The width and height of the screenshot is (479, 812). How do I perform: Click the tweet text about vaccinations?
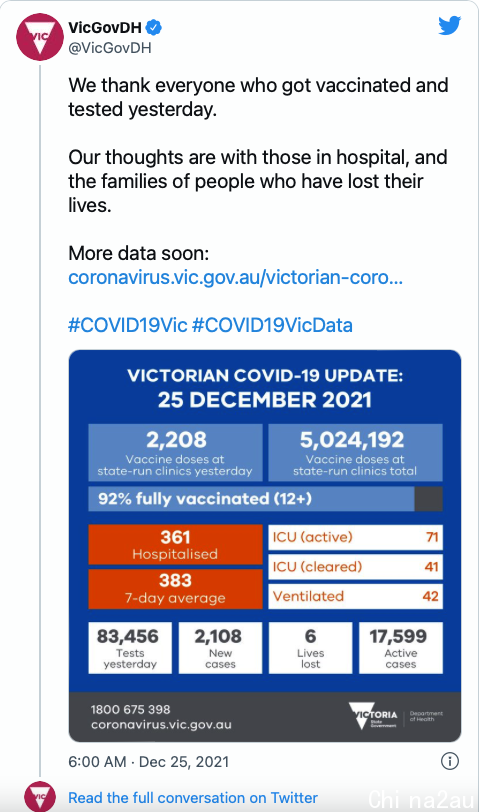(x=258, y=97)
